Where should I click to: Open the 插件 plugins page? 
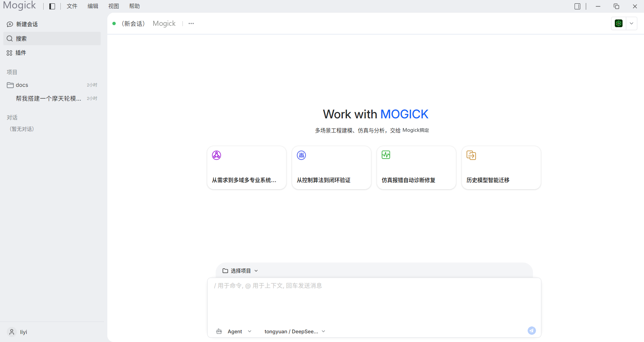[52, 53]
